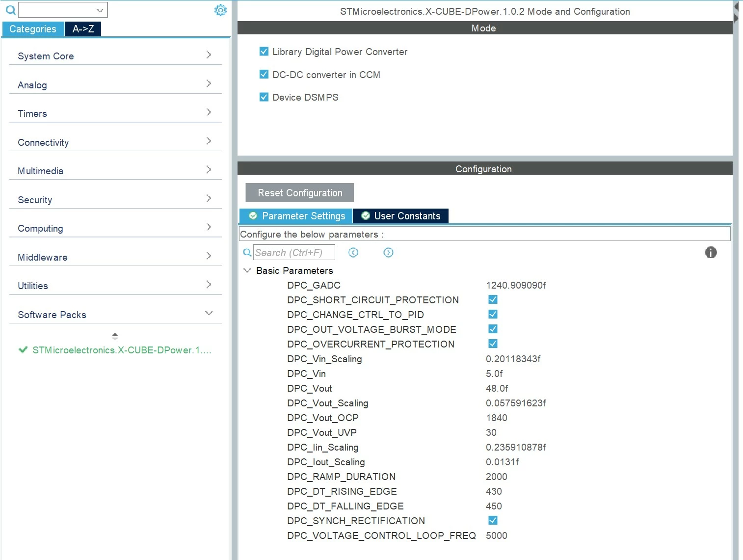
Task: Edit DPC_Iin_Scaling value 0.235910878f
Action: click(x=516, y=447)
